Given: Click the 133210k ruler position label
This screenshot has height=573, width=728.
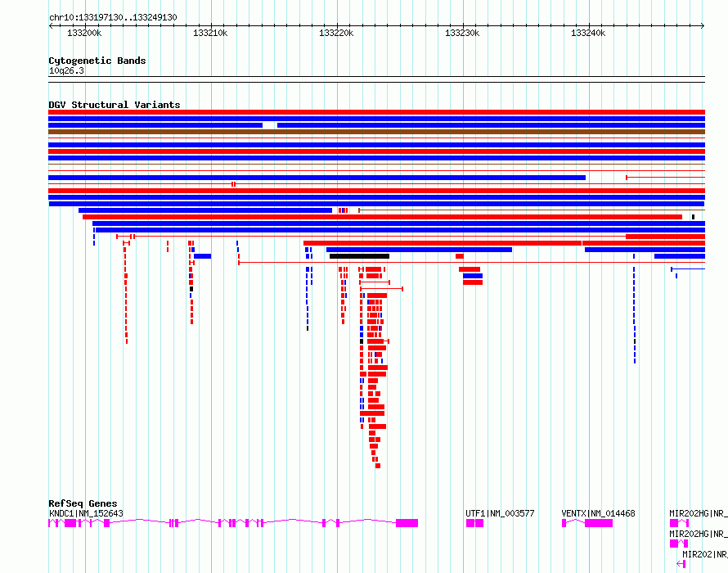Looking at the screenshot, I should pos(210,33).
